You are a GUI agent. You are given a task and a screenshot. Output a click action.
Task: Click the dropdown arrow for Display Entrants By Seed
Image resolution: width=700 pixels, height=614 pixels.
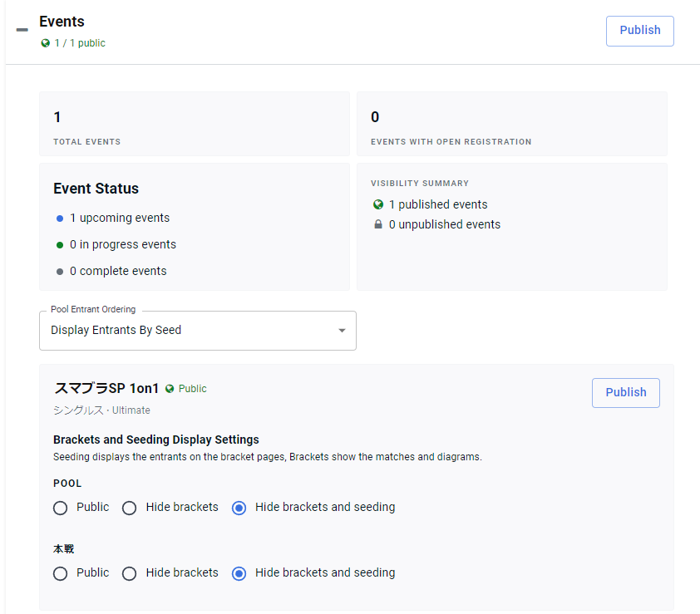point(342,331)
